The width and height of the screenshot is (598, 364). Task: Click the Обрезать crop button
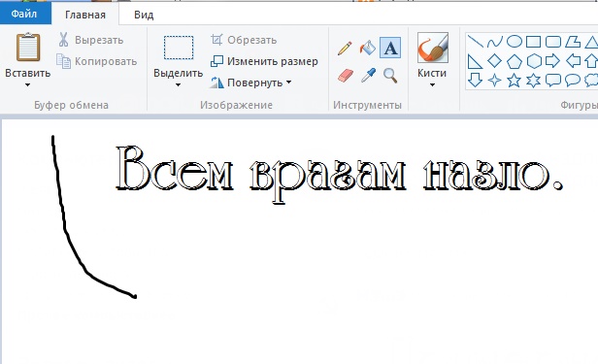click(244, 40)
